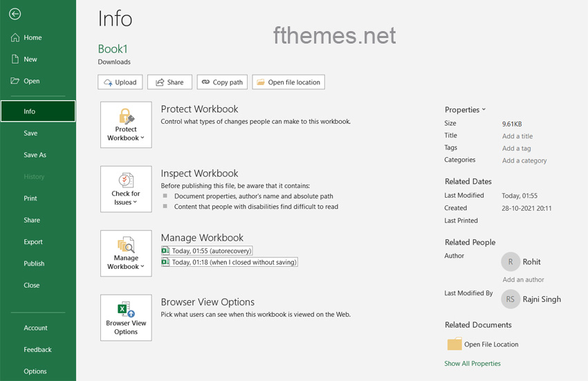The width and height of the screenshot is (588, 381).
Task: Select Publish in the sidebar
Action: [34, 263]
